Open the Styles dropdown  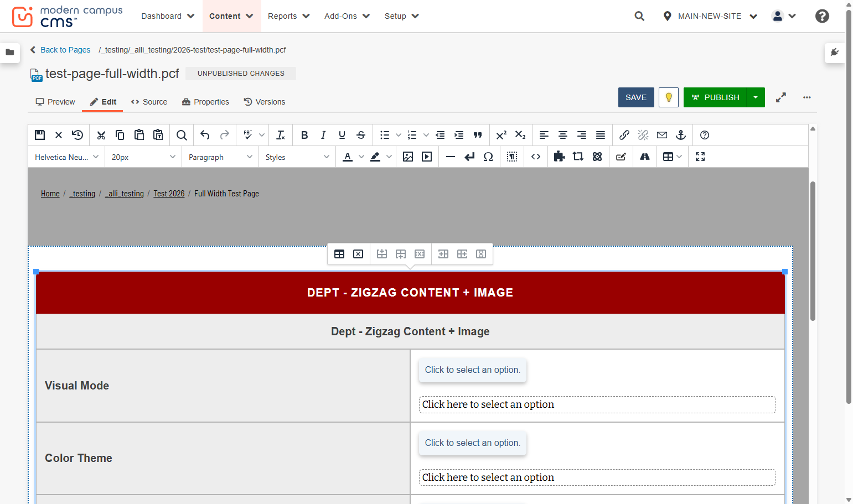coord(297,157)
